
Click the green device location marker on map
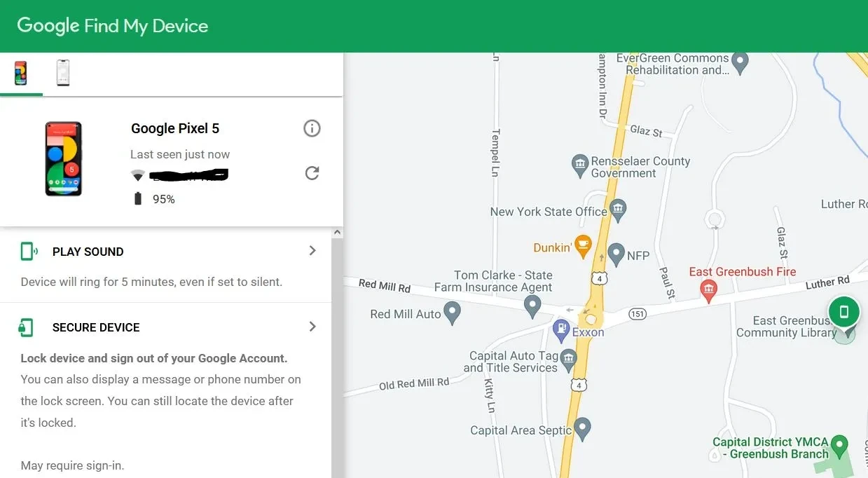844,313
